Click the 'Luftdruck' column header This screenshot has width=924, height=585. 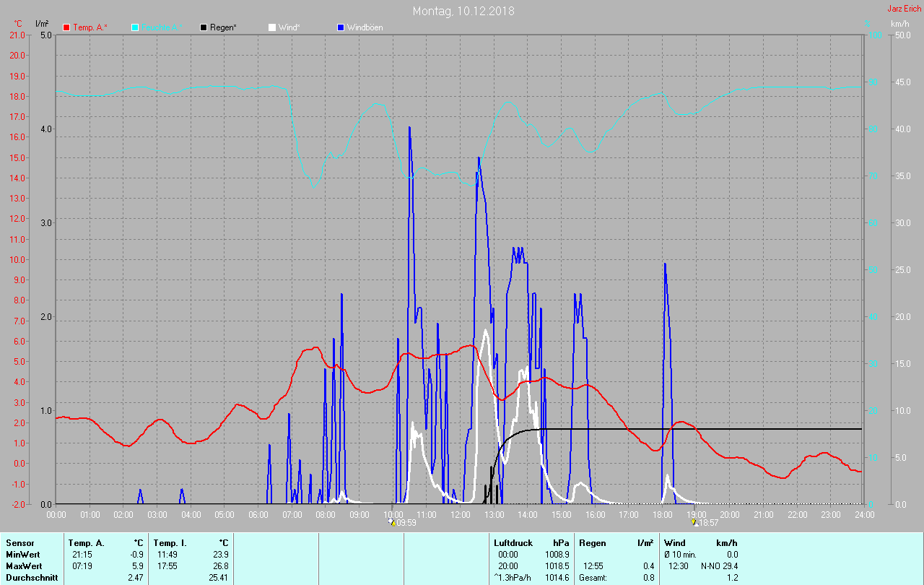point(513,543)
